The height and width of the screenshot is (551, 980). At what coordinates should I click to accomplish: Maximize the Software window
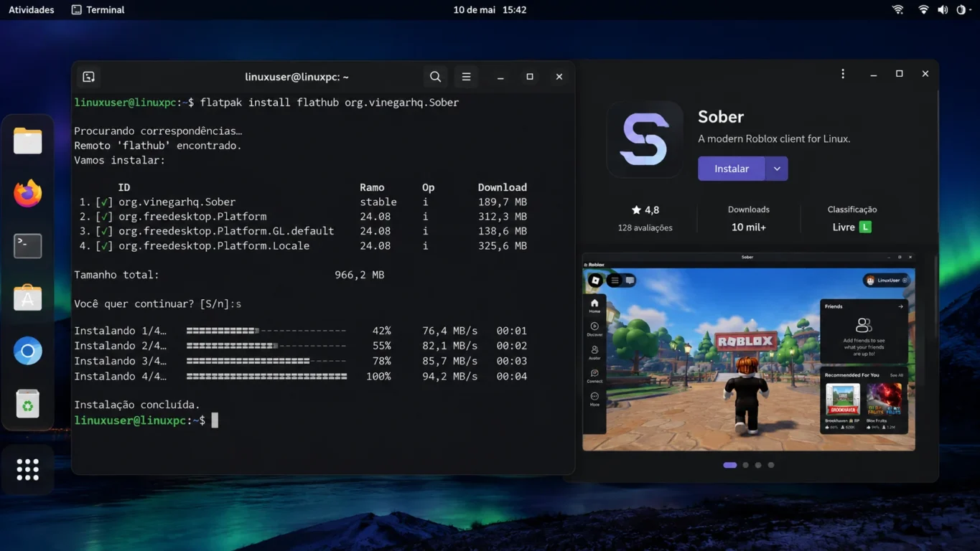pos(899,74)
